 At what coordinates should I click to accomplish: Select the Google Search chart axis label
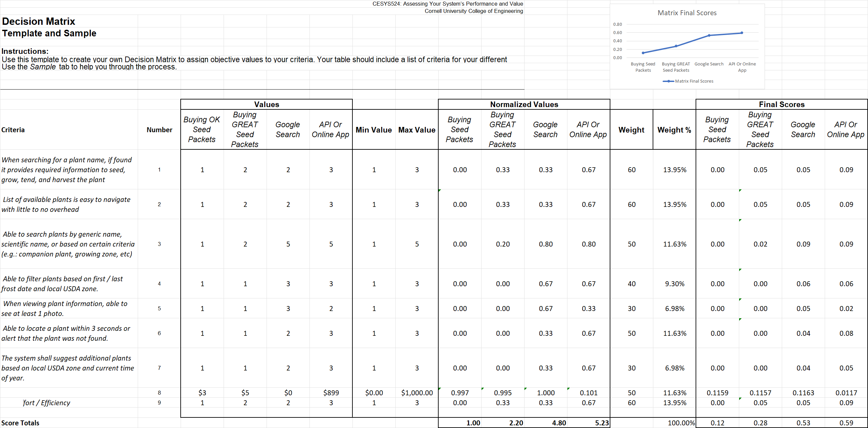click(x=708, y=64)
